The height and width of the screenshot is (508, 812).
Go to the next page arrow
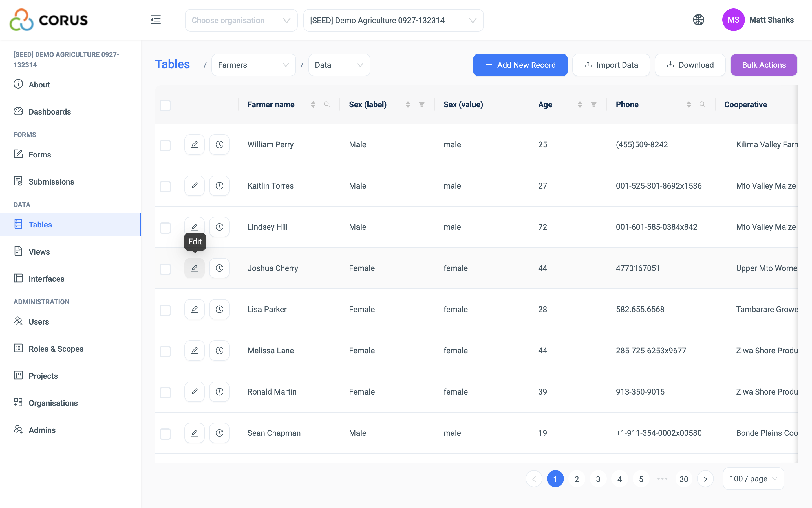[705, 479]
